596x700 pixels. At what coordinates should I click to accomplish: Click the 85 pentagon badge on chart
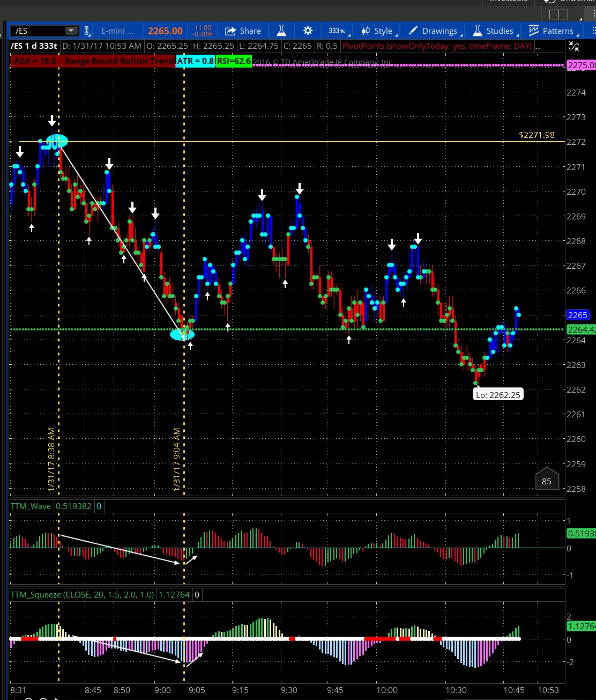[x=546, y=481]
